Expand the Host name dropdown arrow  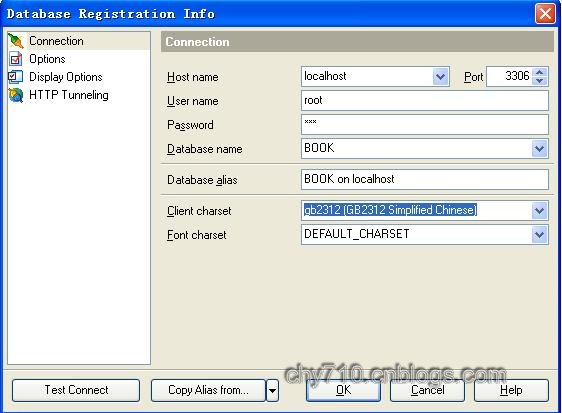[440, 76]
